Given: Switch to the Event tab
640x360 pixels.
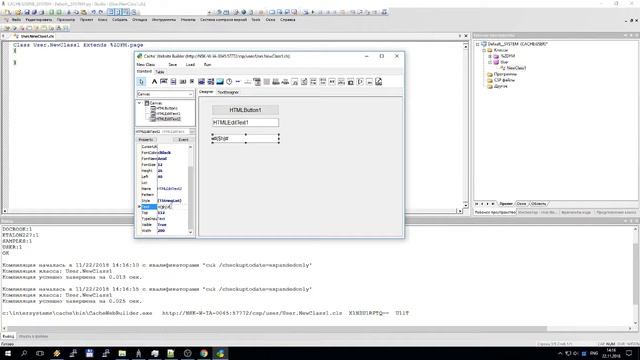Looking at the screenshot, I should (183, 140).
